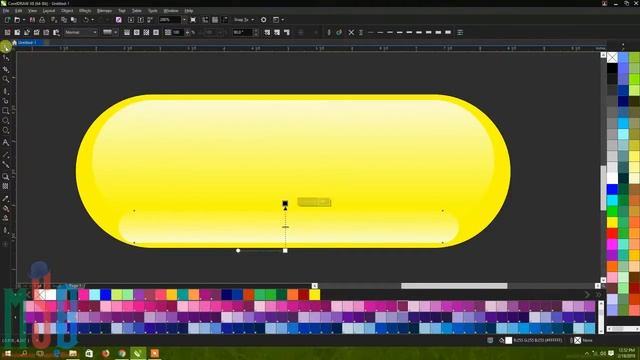The width and height of the screenshot is (640, 360).
Task: Click the Undo icon
Action: click(x=86, y=20)
